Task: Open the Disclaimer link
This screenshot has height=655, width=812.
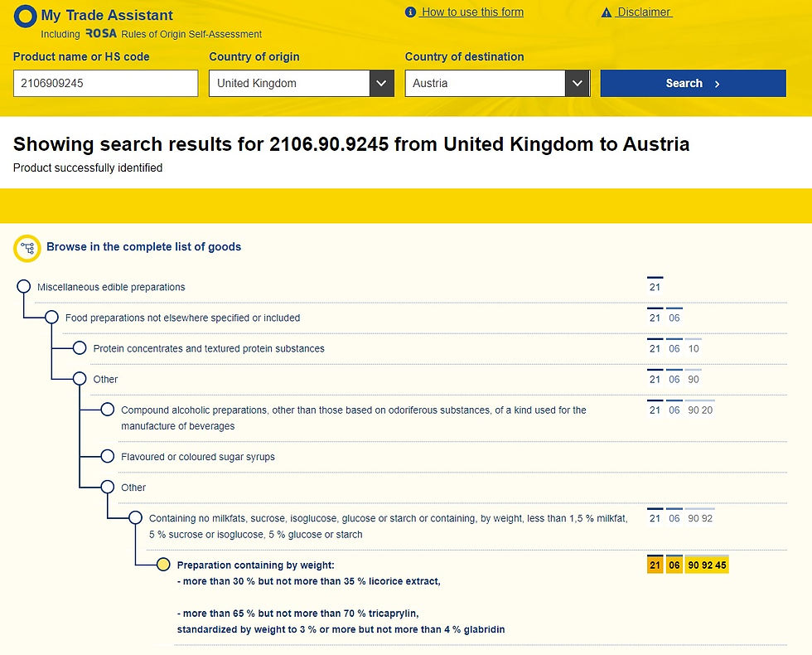Action: 645,12
